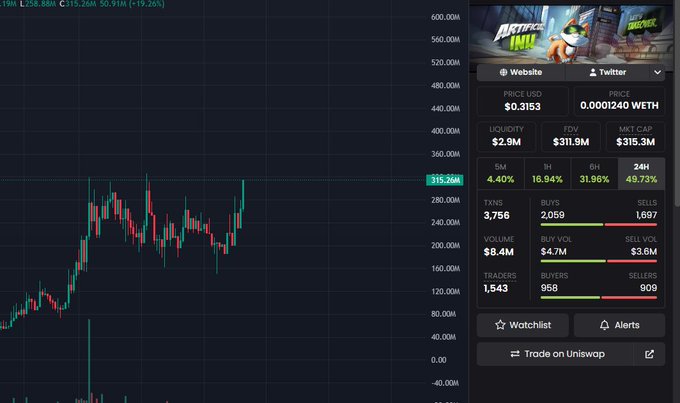Open the Twitter link button

607,72
